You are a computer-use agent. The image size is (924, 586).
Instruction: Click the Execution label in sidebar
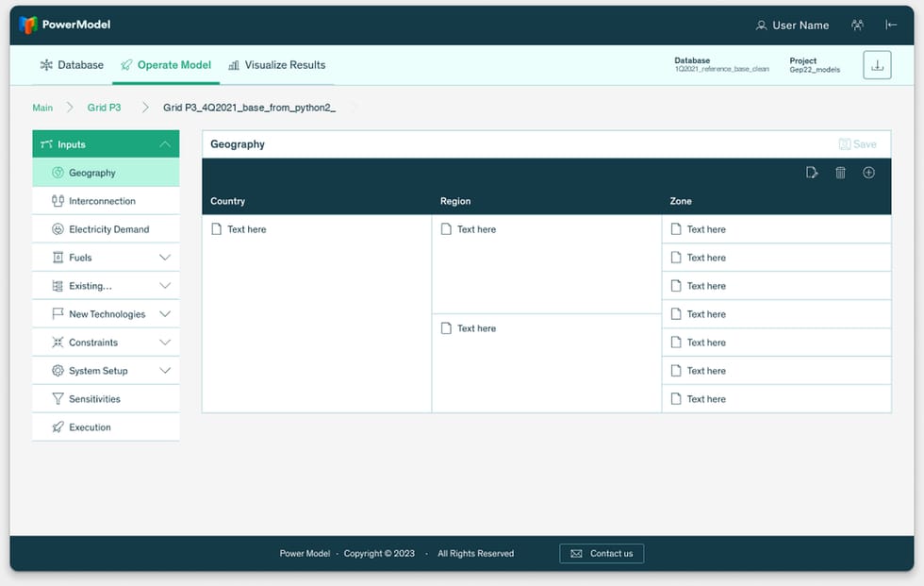coord(90,427)
